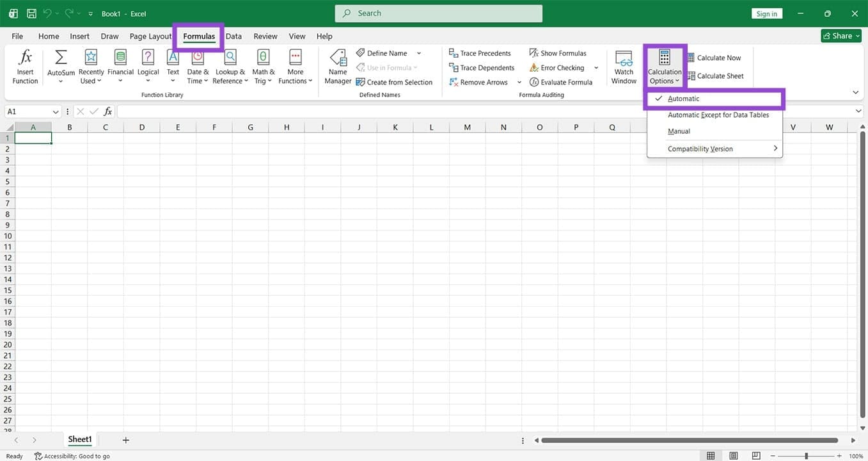Click the Zoom In control on status bar
Viewport: 868px width, 461px height.
(839, 456)
